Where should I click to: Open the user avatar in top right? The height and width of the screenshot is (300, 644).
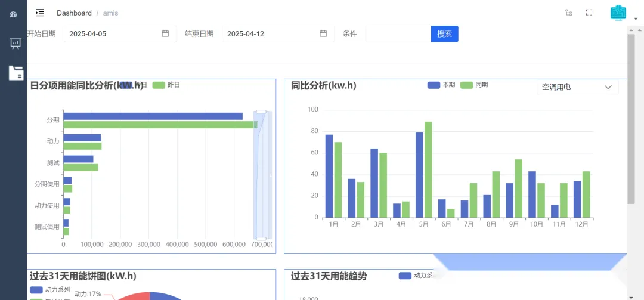tap(618, 13)
